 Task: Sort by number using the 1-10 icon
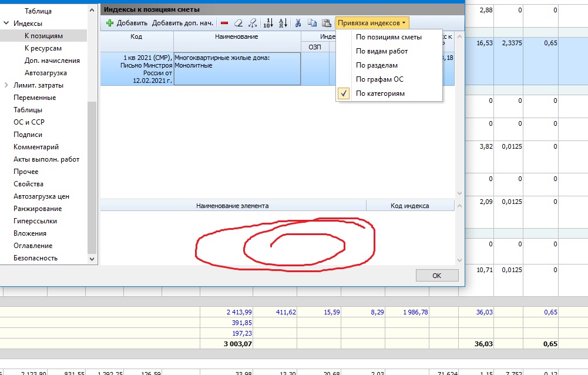[268, 23]
